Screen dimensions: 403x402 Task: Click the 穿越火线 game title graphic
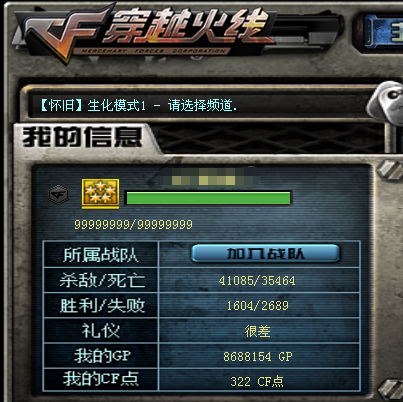click(187, 28)
